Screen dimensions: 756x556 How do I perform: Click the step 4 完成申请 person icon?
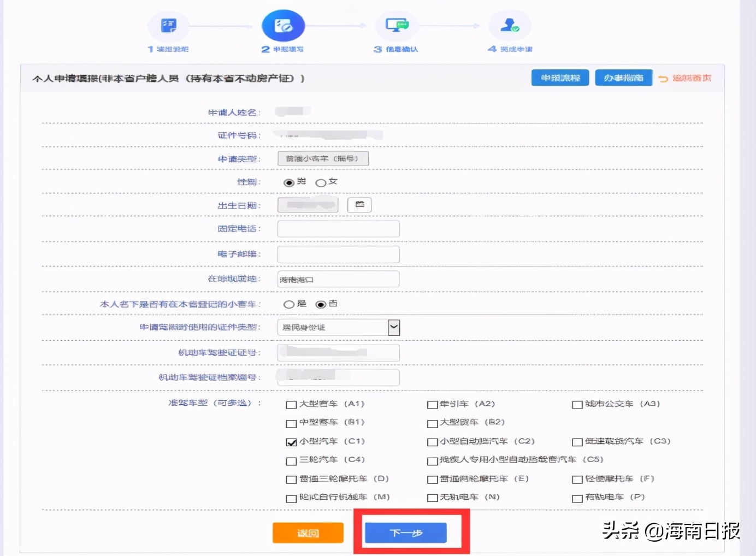(510, 26)
